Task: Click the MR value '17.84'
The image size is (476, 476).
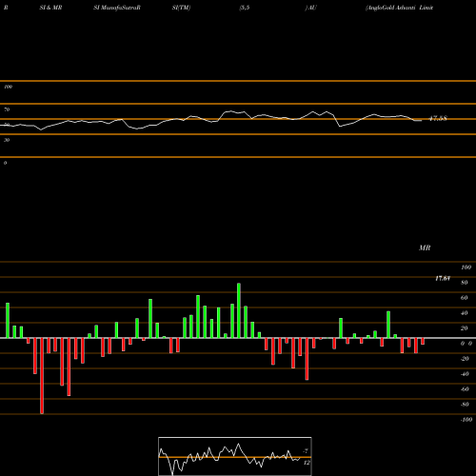Action: tap(443, 278)
